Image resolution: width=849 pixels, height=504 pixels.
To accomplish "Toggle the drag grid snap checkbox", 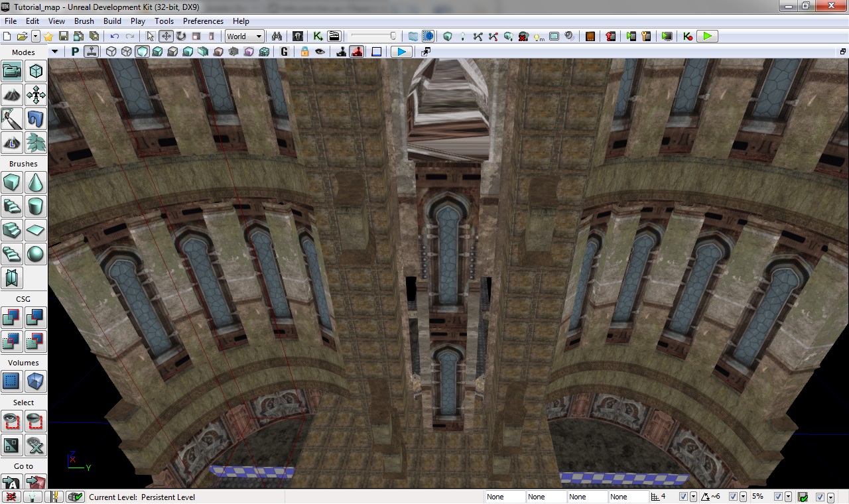I will [683, 497].
